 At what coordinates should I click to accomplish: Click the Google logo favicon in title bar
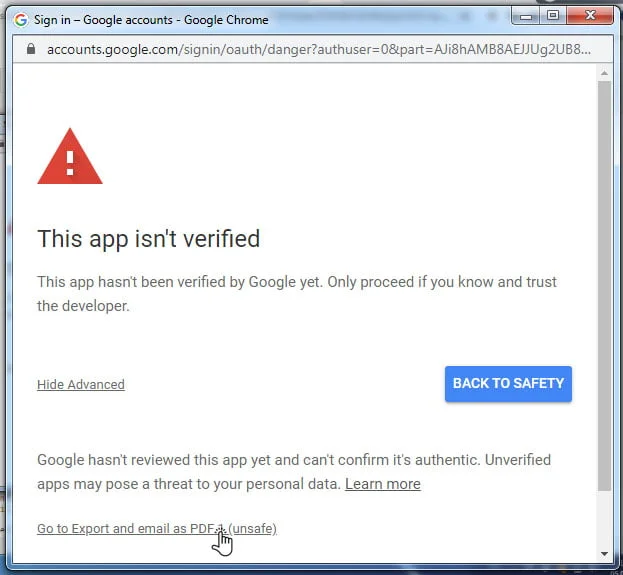pyautogui.click(x=21, y=19)
